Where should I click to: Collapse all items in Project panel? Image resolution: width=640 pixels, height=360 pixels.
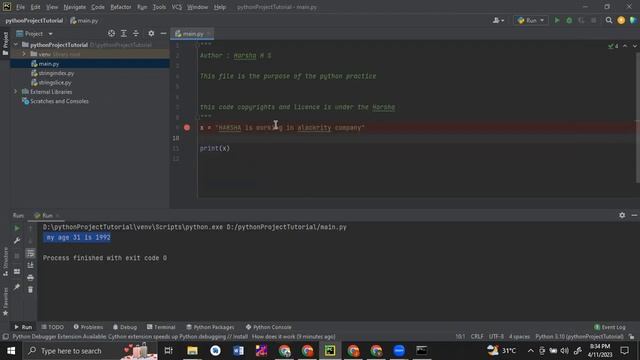pyautogui.click(x=136, y=33)
